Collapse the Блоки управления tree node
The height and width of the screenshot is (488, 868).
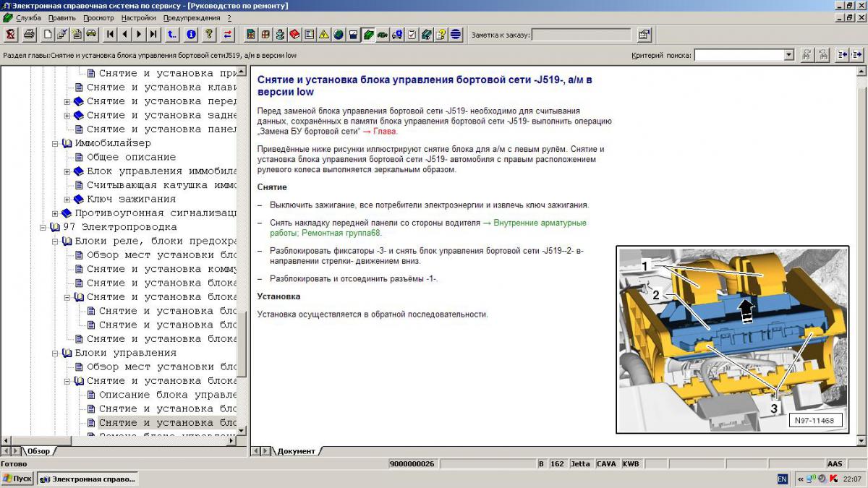[x=56, y=353]
